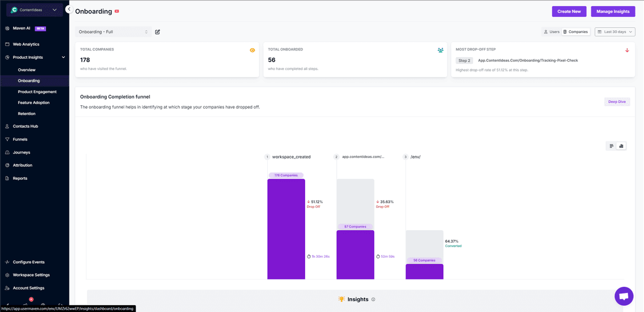Click the Workspace Settings gear icon
The height and width of the screenshot is (312, 644).
tap(7, 275)
